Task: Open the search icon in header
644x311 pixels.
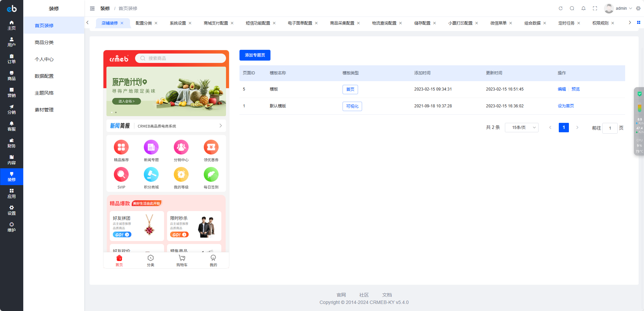Action: click(572, 8)
